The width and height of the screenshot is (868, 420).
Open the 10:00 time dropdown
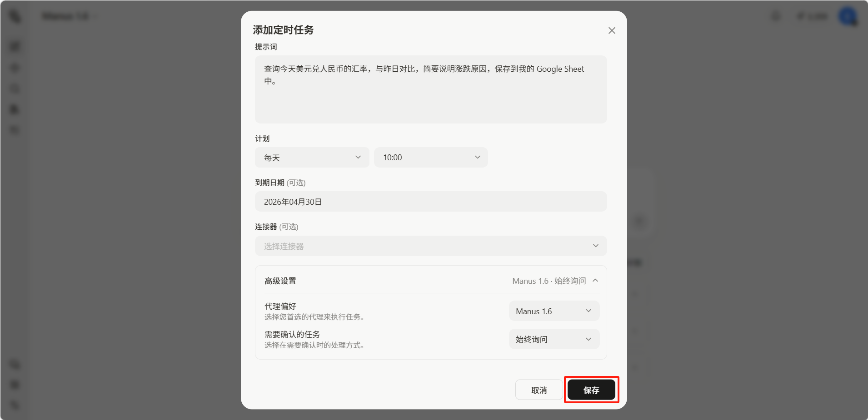(430, 158)
